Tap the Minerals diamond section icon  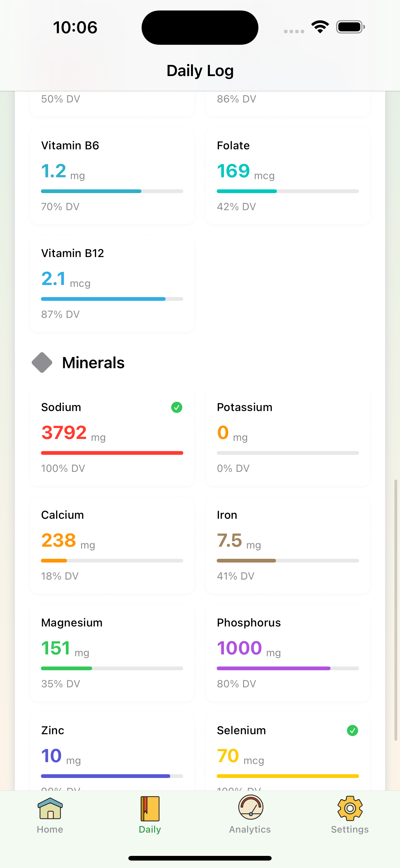coord(42,363)
